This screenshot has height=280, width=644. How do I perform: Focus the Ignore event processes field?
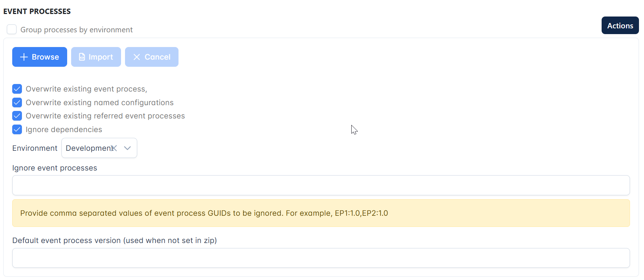321,185
